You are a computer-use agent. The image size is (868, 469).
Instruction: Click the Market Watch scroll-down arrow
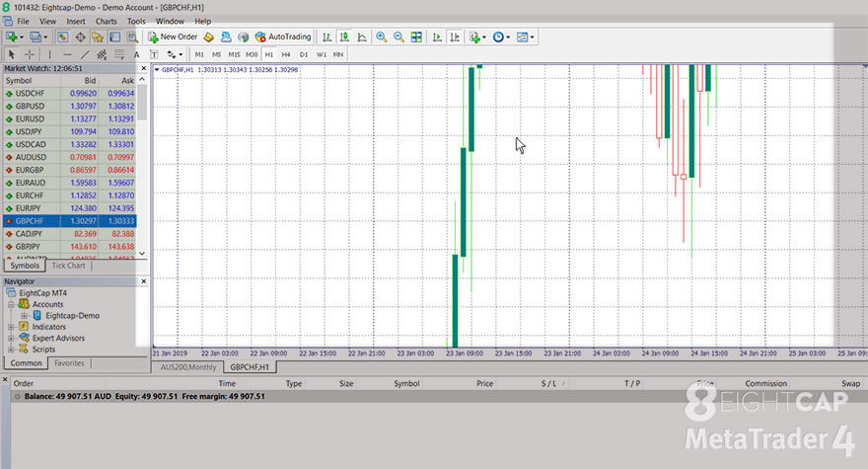(142, 254)
